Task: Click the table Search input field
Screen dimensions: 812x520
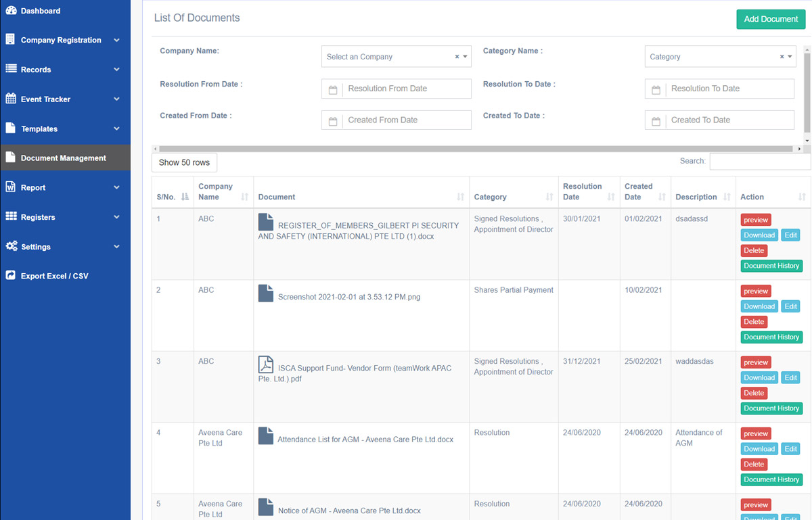Action: (760, 161)
